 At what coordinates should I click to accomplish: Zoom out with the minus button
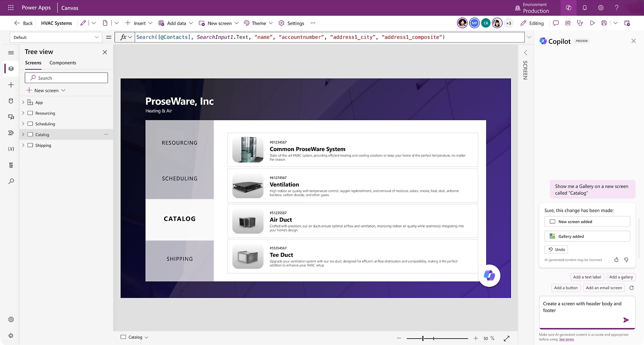399,338
